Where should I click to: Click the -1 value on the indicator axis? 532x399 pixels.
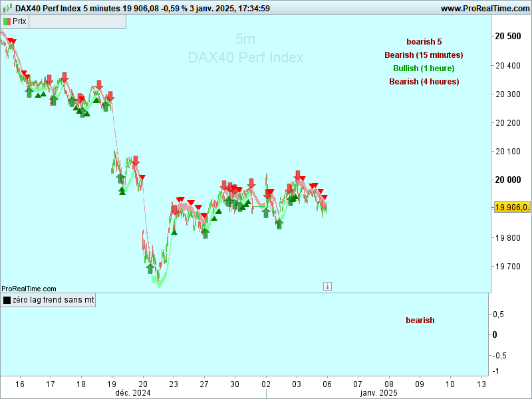(x=495, y=371)
